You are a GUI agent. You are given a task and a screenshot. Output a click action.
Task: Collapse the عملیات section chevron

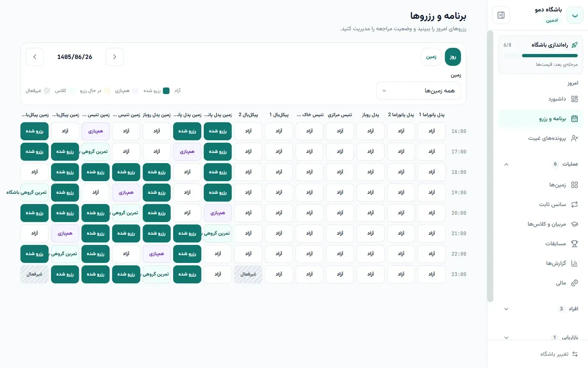point(506,164)
